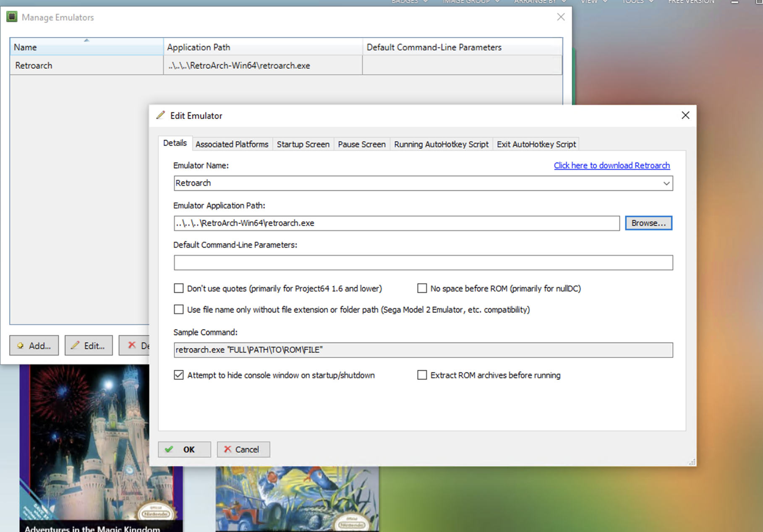
Task: Click the Cancel button in Edit Emulator
Action: 243,449
